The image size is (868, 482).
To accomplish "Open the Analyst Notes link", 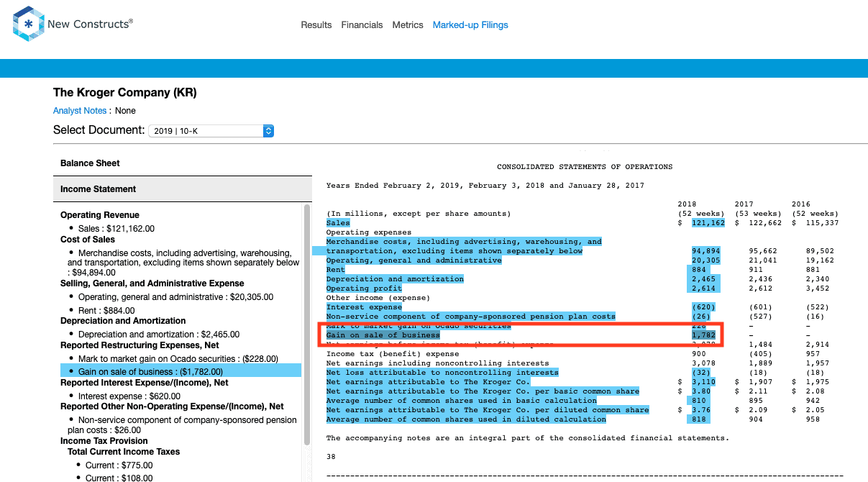I will click(x=80, y=111).
